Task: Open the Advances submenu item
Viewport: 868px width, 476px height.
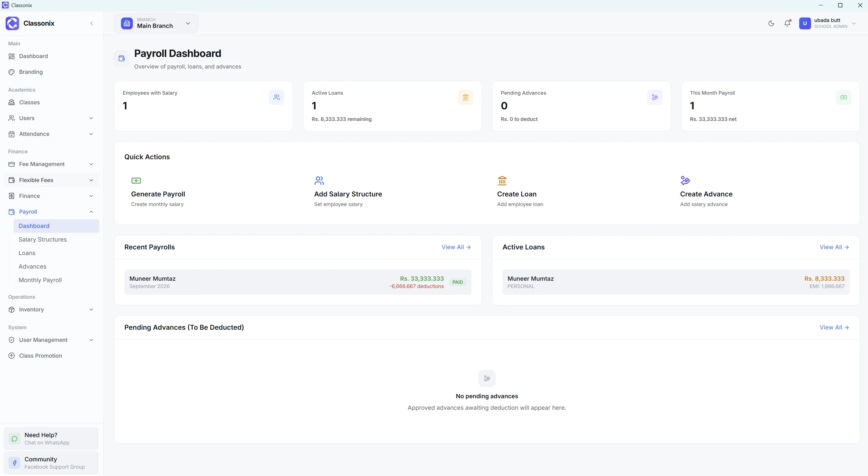Action: (56, 266)
